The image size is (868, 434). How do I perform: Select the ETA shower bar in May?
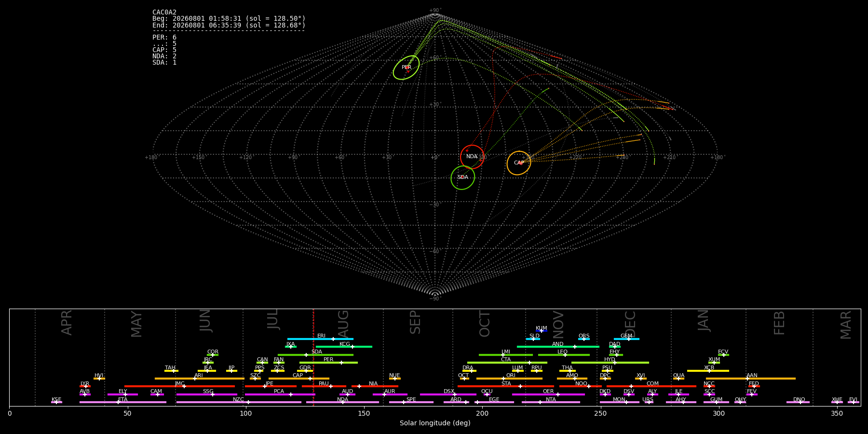[123, 402]
